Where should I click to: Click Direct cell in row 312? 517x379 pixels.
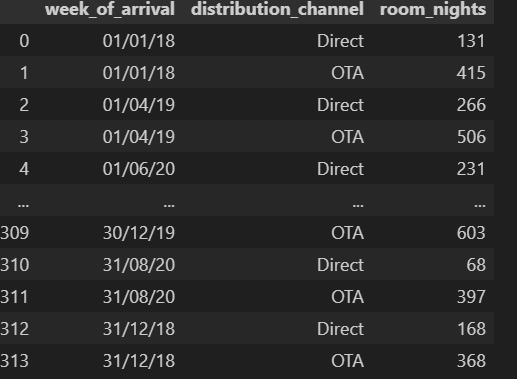pos(340,329)
